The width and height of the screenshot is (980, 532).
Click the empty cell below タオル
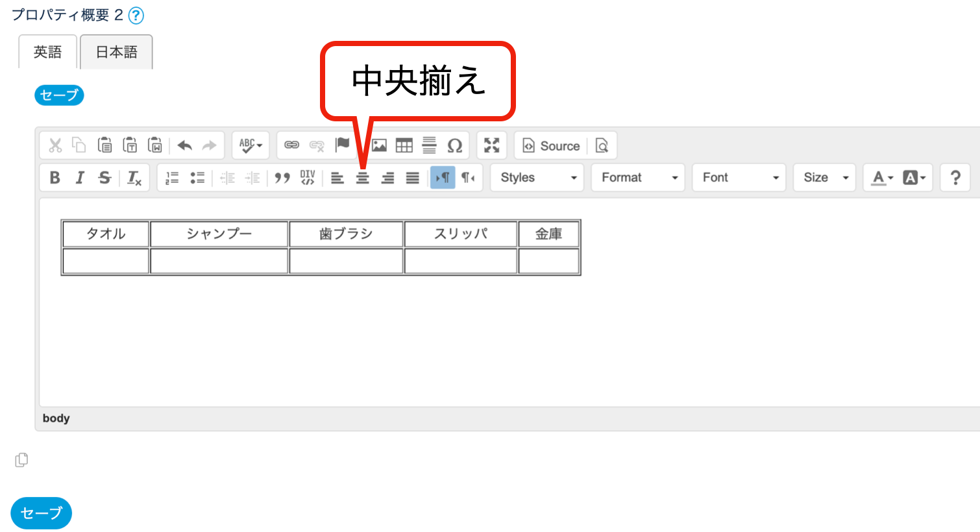click(x=106, y=261)
